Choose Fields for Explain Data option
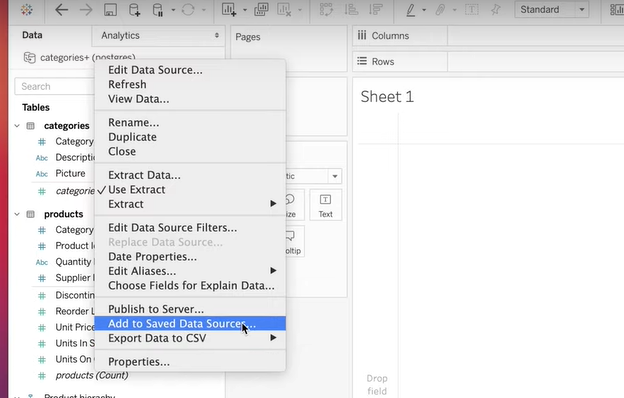The image size is (624, 398). pyautogui.click(x=190, y=285)
